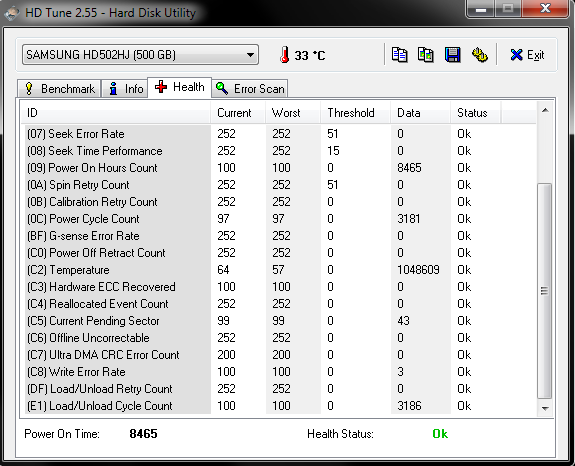Click the Power On Time 8465 value
This screenshot has height=466, width=575.
click(x=143, y=434)
